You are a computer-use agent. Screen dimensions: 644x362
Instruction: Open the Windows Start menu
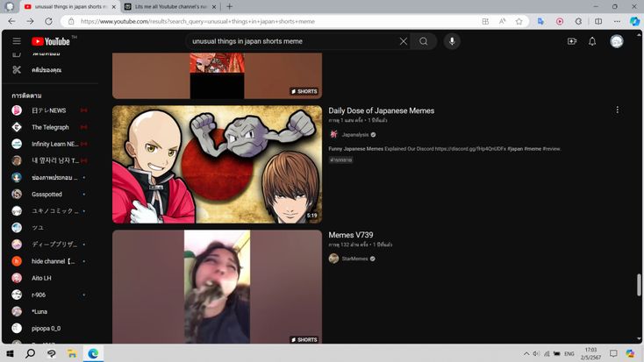pos(10,353)
